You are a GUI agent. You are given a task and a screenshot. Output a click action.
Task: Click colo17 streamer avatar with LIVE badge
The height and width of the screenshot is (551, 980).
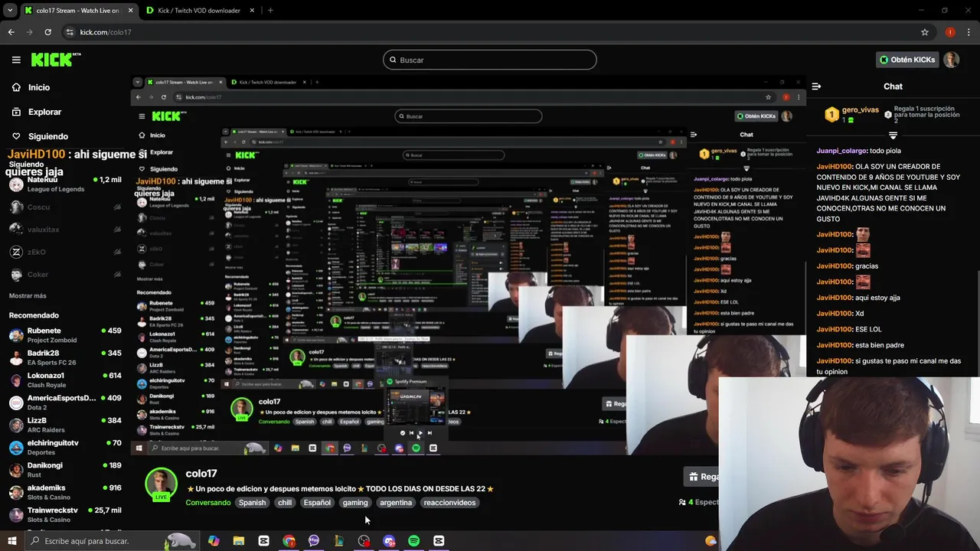pos(161,484)
